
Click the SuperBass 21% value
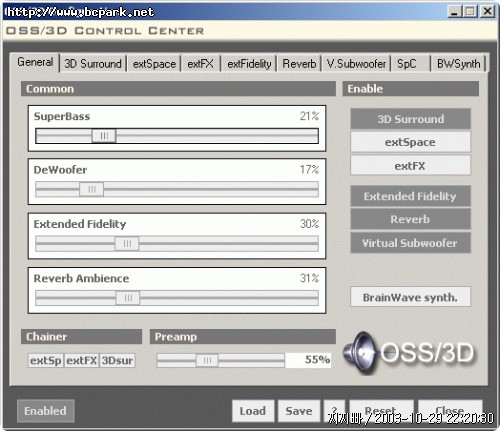pos(309,116)
